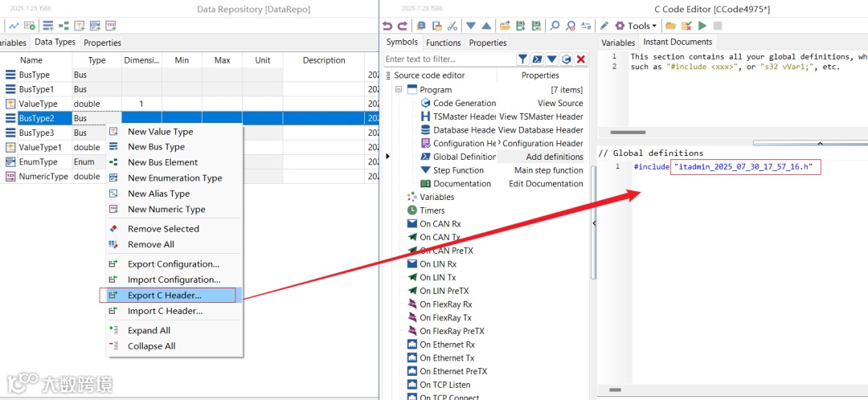Choose Export C Header... menu entry
Screen dimensions: 868x400
point(174,295)
